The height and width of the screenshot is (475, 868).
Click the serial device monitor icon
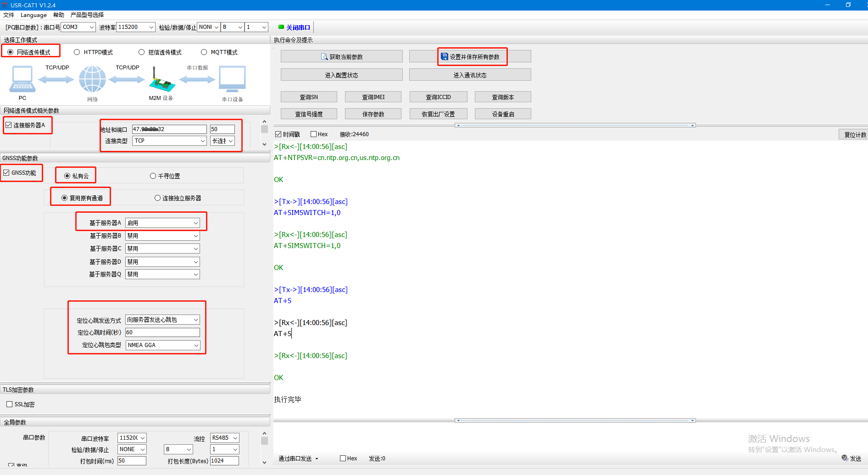pyautogui.click(x=232, y=79)
